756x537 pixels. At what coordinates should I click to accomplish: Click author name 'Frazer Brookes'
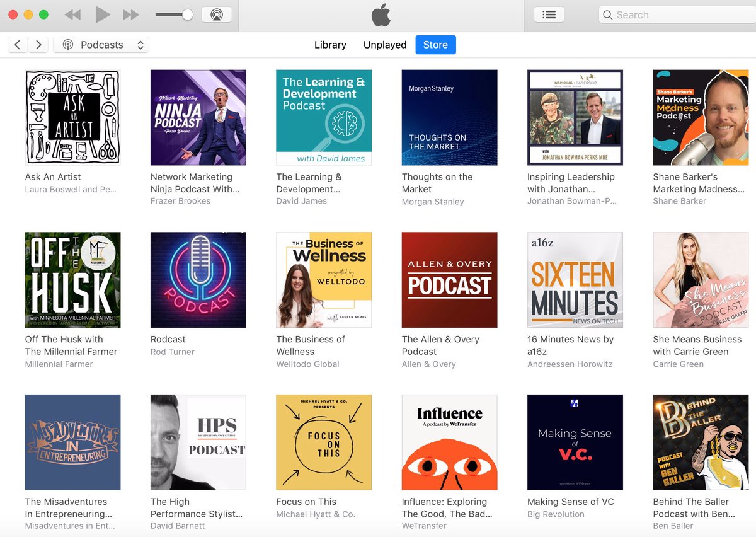[x=181, y=201]
